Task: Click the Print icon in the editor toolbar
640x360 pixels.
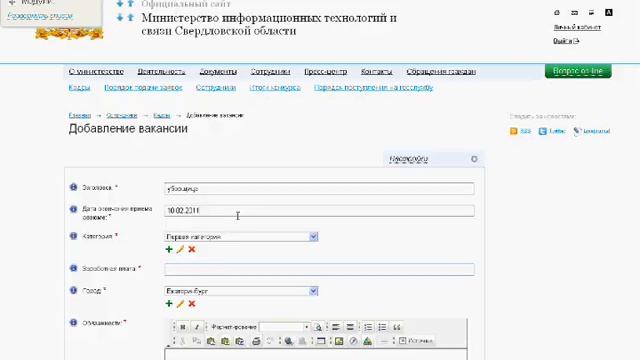Action: (256, 341)
